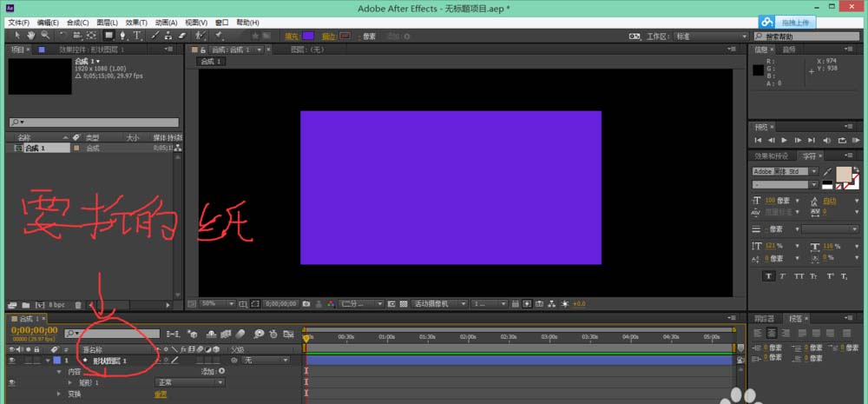Image resolution: width=868 pixels, height=404 pixels.
Task: Click the 重置 link beside 变换
Action: [161, 394]
